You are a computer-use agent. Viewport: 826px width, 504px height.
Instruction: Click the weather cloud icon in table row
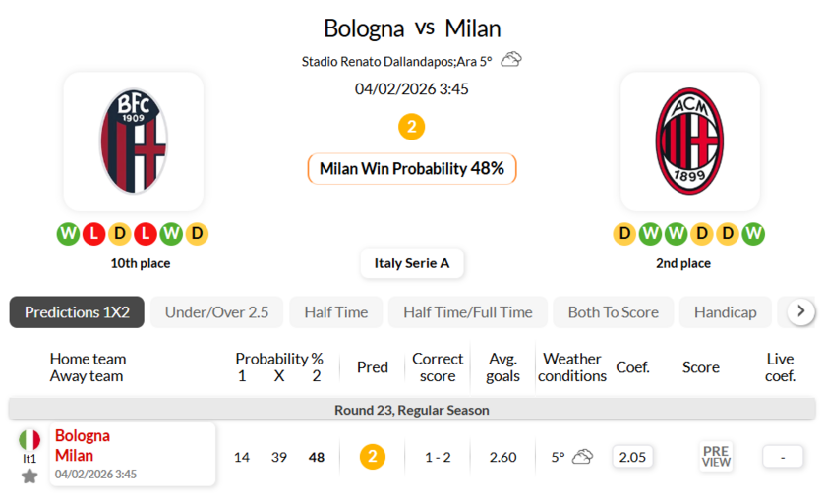point(583,457)
